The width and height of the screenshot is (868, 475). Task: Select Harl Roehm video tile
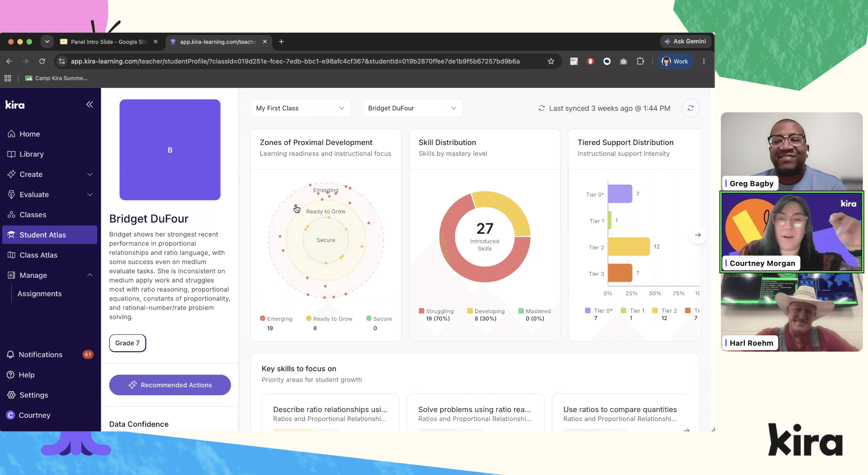point(791,312)
